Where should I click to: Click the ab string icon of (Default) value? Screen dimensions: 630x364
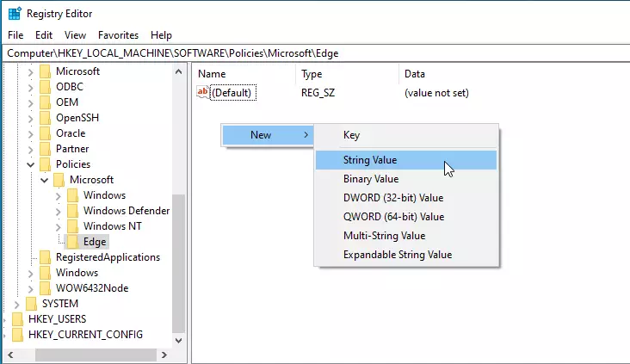coord(203,92)
